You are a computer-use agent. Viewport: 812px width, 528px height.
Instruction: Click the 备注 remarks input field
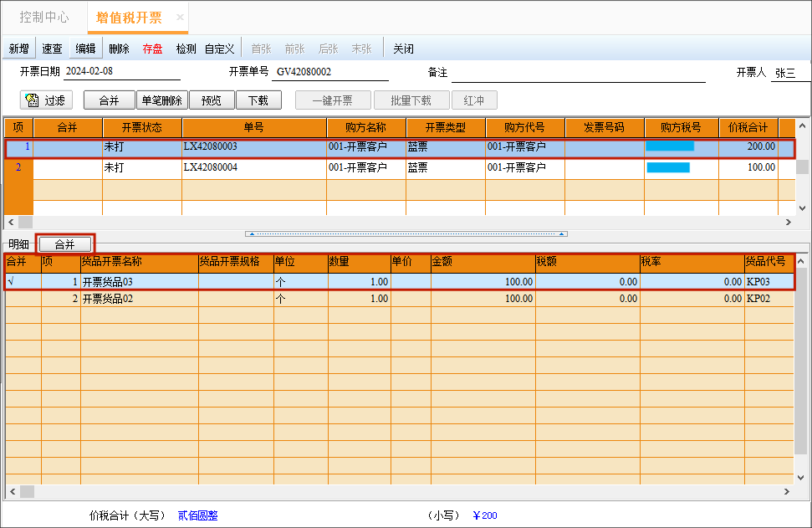pyautogui.click(x=579, y=73)
